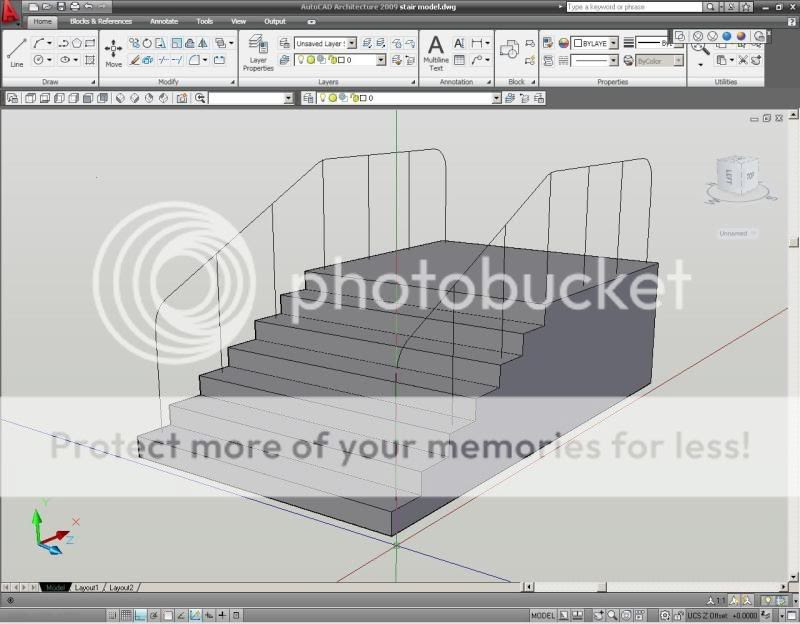Select the Conceptual visual style orange sphere

[741, 36]
